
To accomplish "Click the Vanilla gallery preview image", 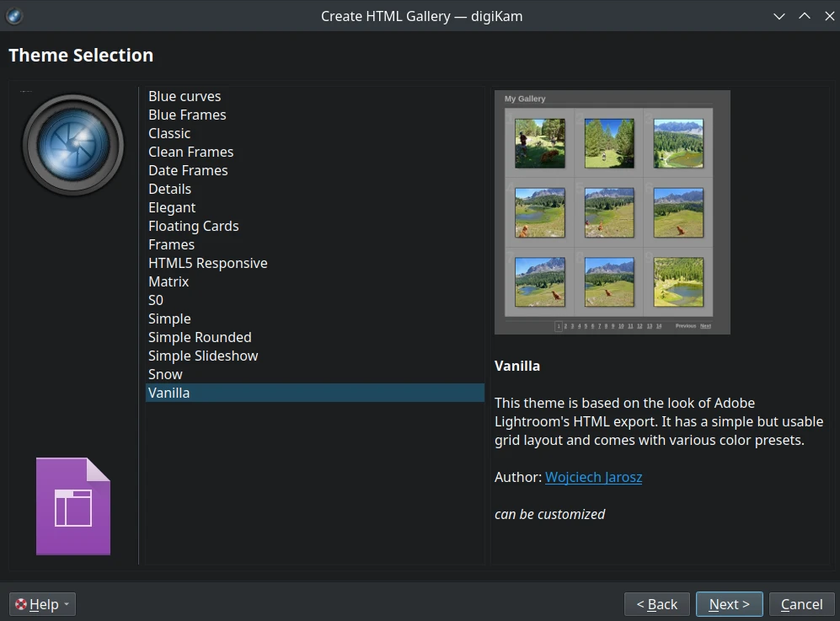I will click(x=612, y=211).
